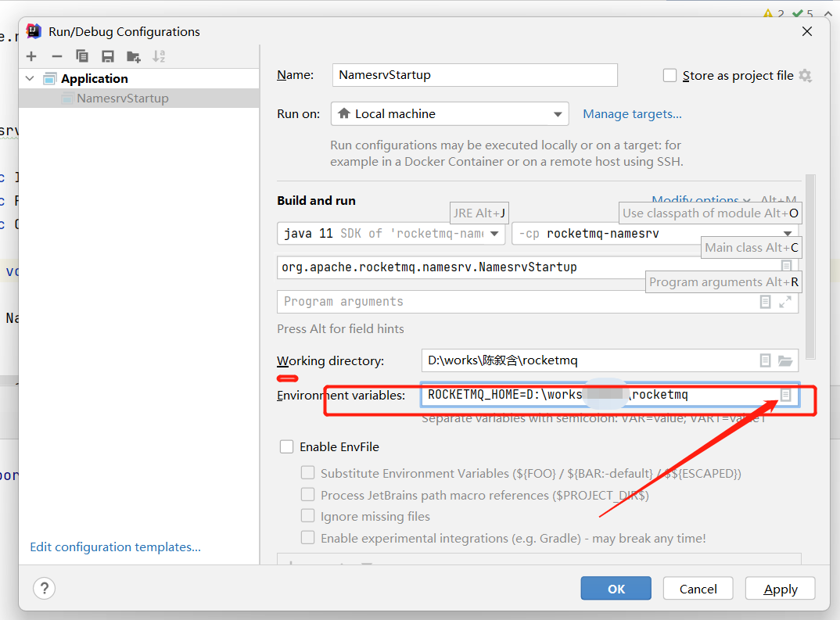
Task: Open Manage targets link
Action: (x=632, y=114)
